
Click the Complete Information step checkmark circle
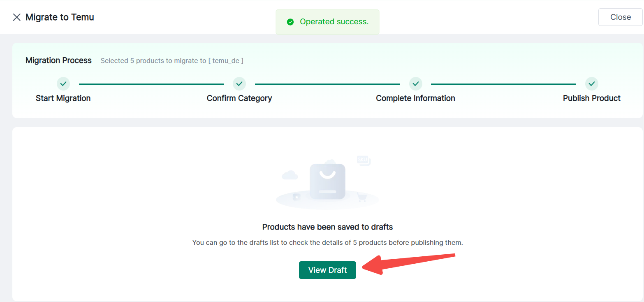tap(416, 84)
